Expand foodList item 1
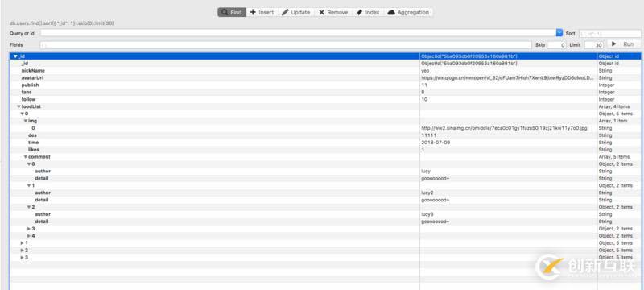The height and width of the screenshot is (290, 644). point(23,243)
